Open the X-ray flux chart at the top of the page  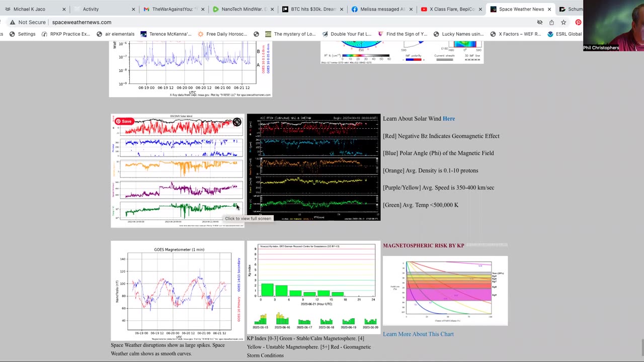(x=191, y=69)
